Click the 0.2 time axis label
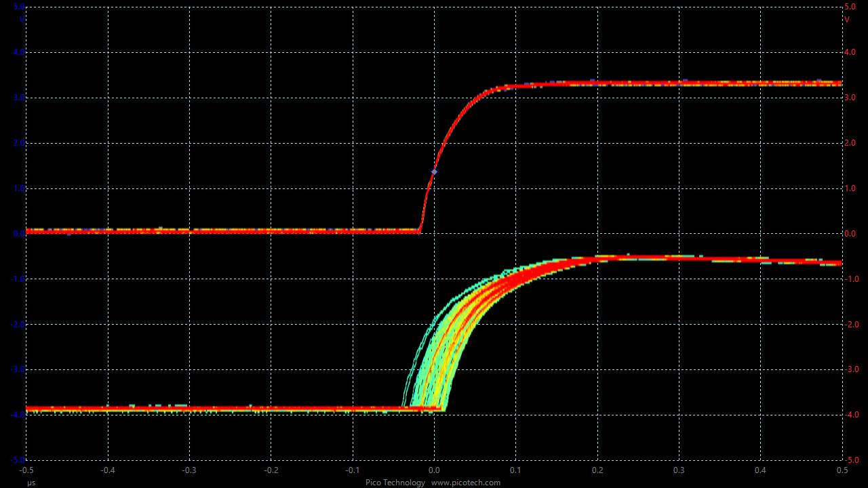 pos(597,470)
